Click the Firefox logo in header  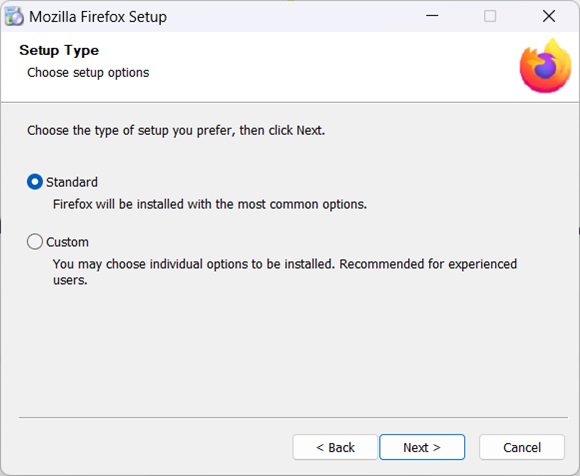pyautogui.click(x=545, y=66)
